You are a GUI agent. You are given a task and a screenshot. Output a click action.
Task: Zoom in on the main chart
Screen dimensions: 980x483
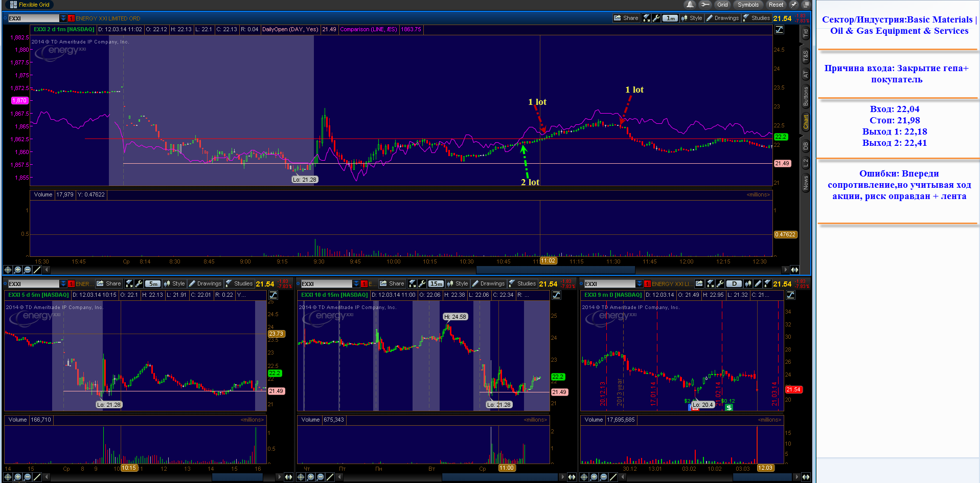18,270
